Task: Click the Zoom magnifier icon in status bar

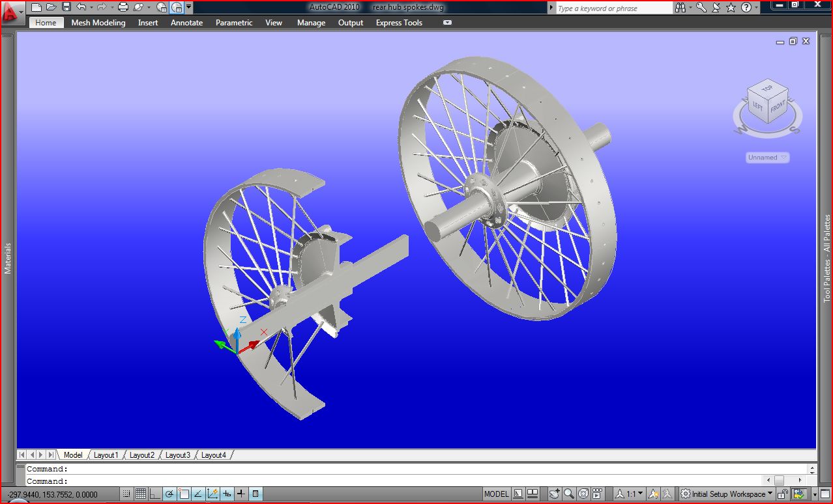Action: tap(569, 494)
